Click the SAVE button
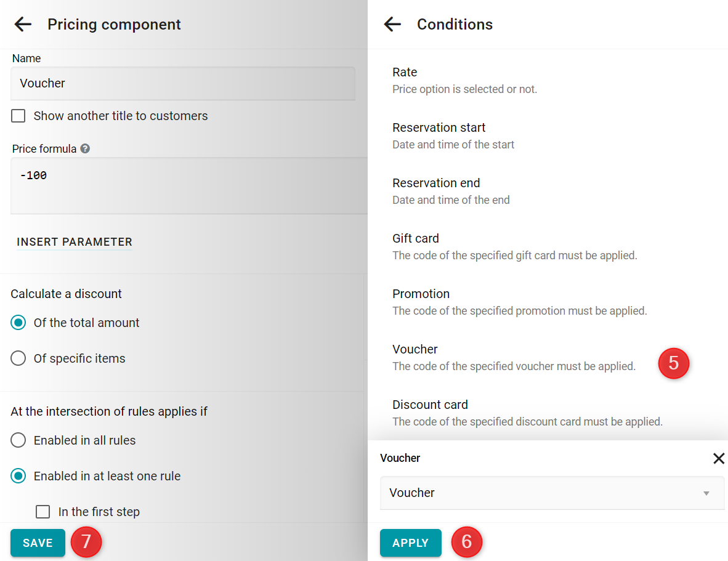The image size is (728, 561). pos(38,543)
